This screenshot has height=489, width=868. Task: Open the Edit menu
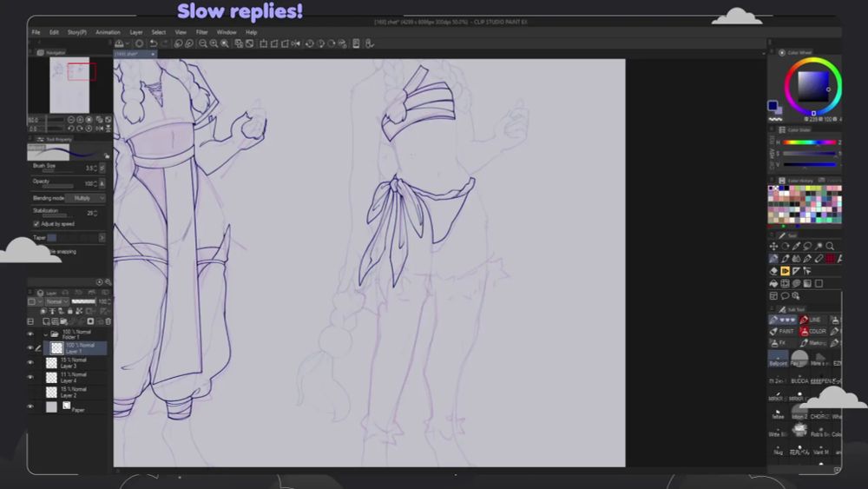pyautogui.click(x=54, y=32)
